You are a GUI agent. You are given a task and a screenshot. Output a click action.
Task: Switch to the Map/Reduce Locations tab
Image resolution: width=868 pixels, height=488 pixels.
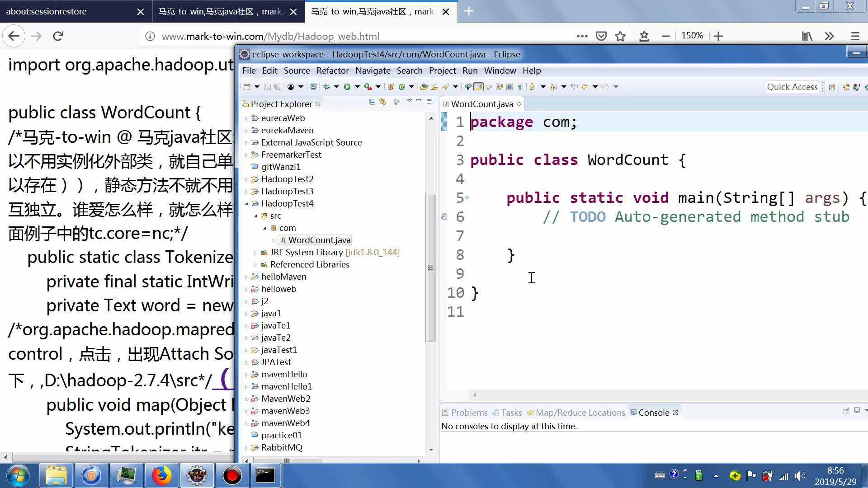580,413
